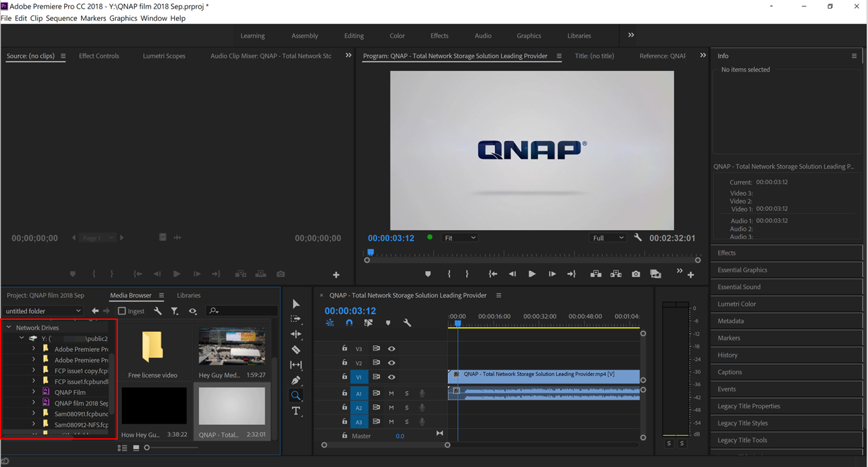
Task: Open the Graphics menu
Action: [123, 18]
